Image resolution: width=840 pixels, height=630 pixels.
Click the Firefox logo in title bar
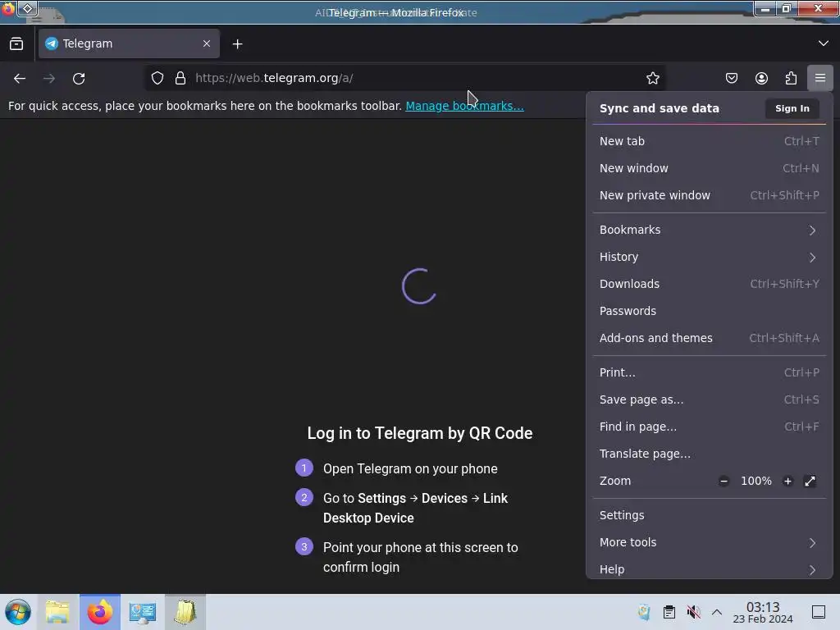click(x=8, y=8)
